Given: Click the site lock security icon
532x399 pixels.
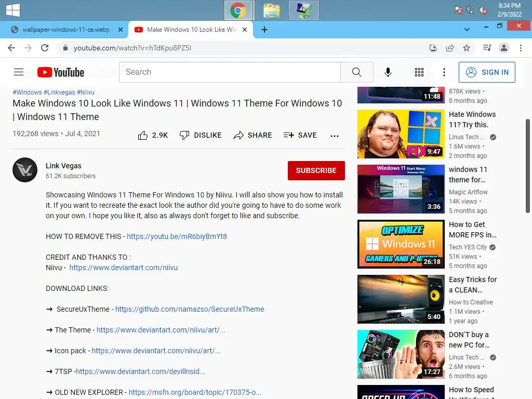Looking at the screenshot, I should tap(65, 48).
